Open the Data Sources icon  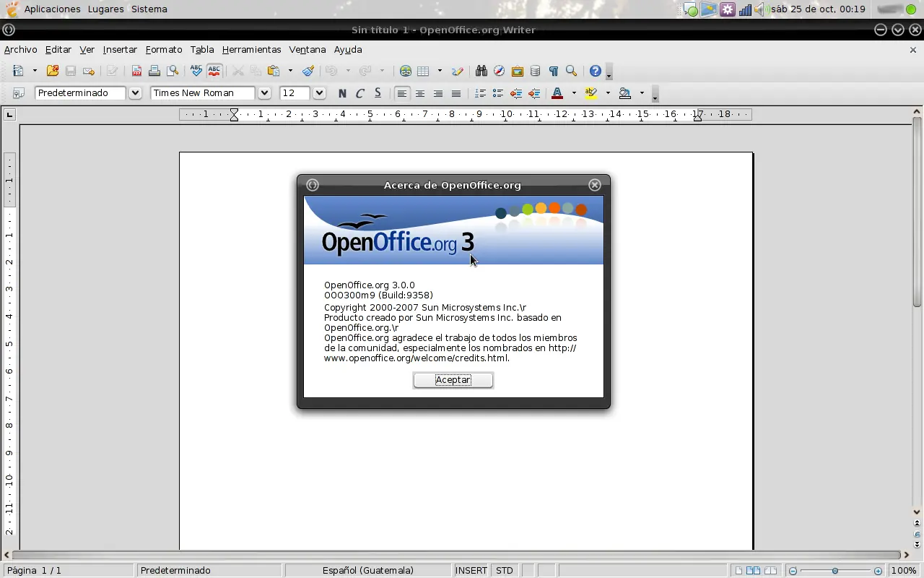click(x=536, y=71)
